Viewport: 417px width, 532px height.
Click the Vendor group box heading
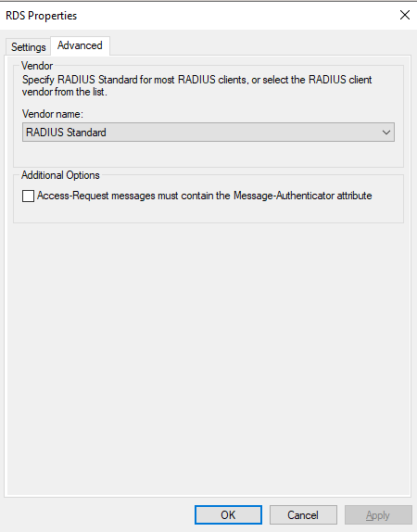click(x=37, y=66)
